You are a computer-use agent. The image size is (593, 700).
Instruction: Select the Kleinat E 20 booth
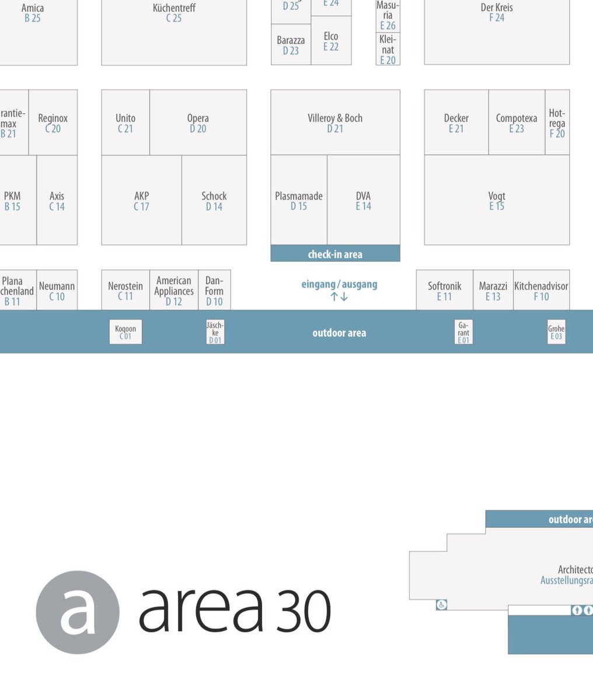pyautogui.click(x=388, y=49)
